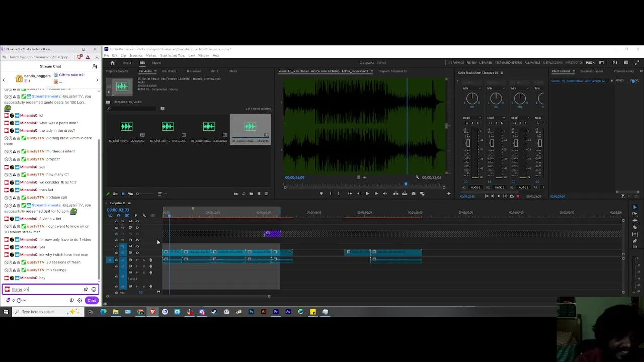644x362 pixels.
Task: Toggle V1 track eye visibility
Action: 137,252
